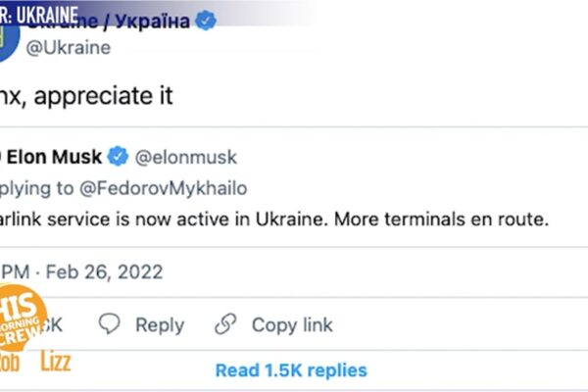
Task: Click Ukraine's blue verified badge
Action: (206, 21)
